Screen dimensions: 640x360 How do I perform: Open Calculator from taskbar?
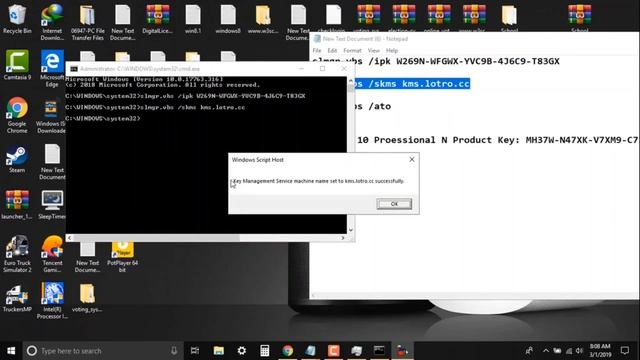pos(264,351)
